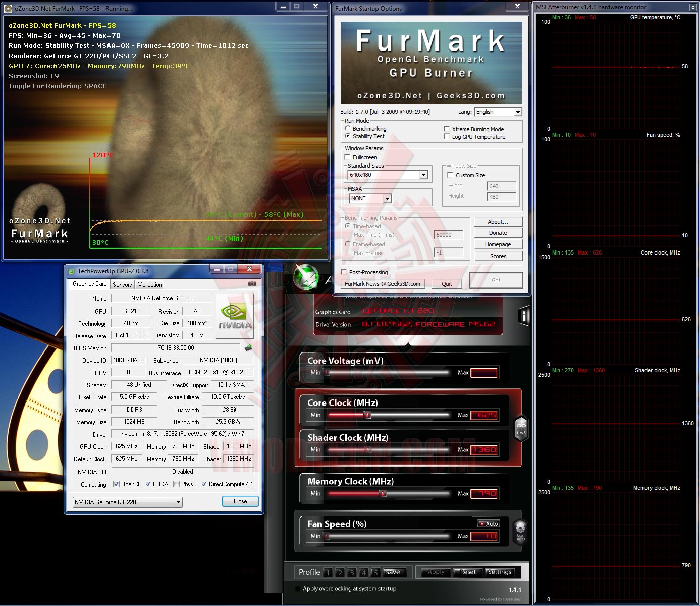Click the Core Voltage slider handle

(x=327, y=373)
